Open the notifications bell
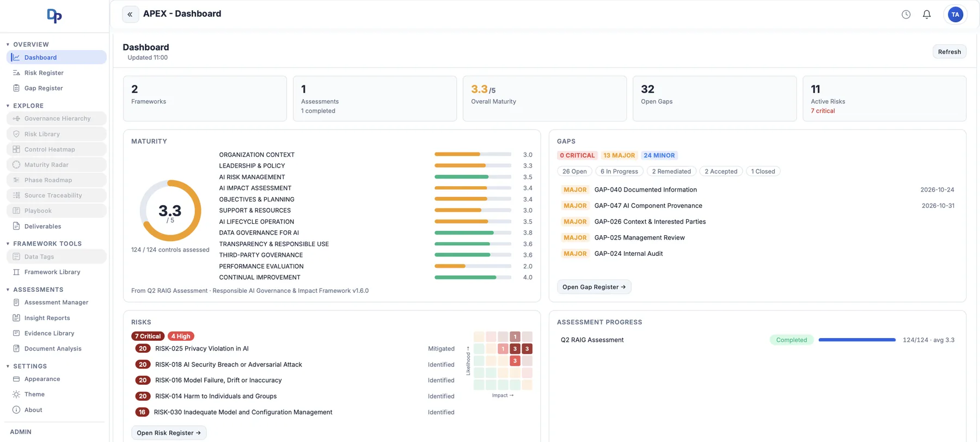The width and height of the screenshot is (980, 442). pyautogui.click(x=927, y=15)
